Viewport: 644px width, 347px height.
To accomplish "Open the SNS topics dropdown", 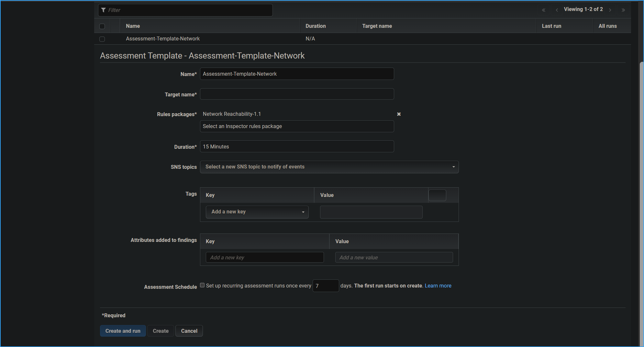I will point(329,167).
